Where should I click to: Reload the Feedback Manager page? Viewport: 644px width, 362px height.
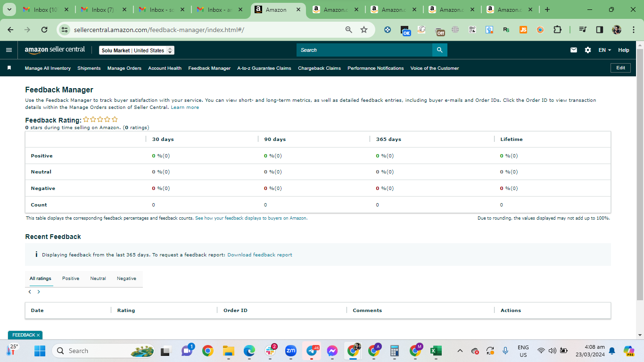[44, 30]
